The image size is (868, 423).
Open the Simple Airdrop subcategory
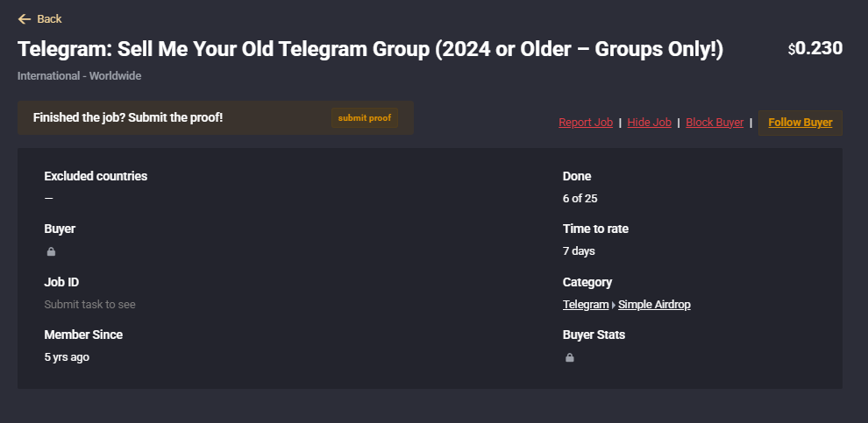pos(654,305)
